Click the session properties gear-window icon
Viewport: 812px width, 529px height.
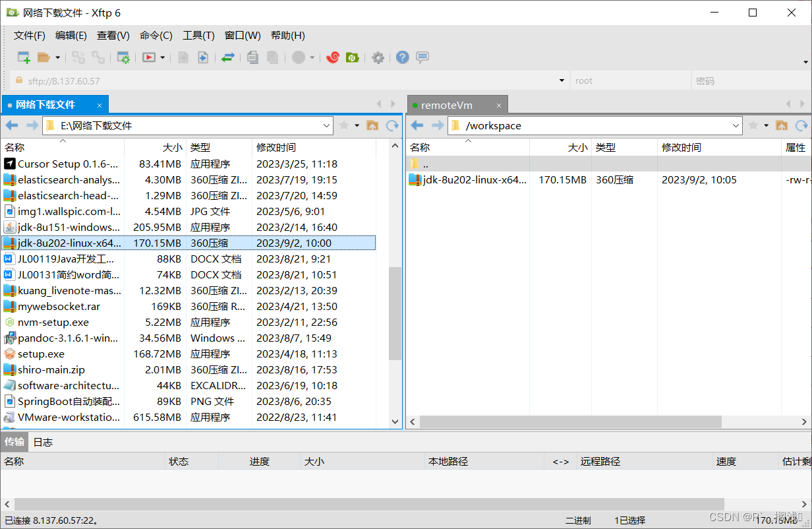pos(123,57)
